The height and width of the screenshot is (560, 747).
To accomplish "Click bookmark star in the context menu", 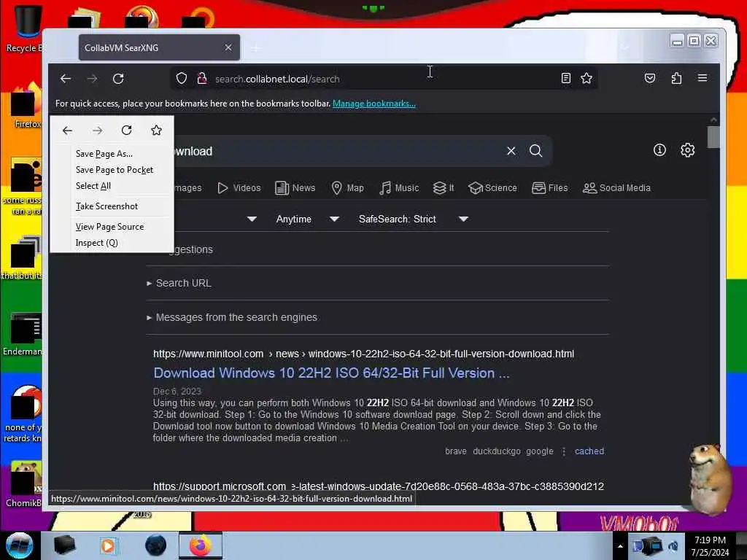I will point(156,131).
